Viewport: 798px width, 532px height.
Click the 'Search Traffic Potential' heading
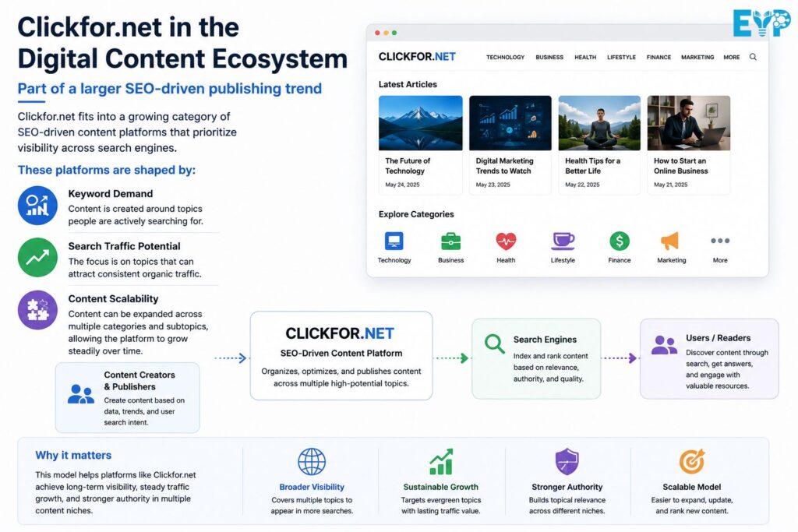[124, 246]
